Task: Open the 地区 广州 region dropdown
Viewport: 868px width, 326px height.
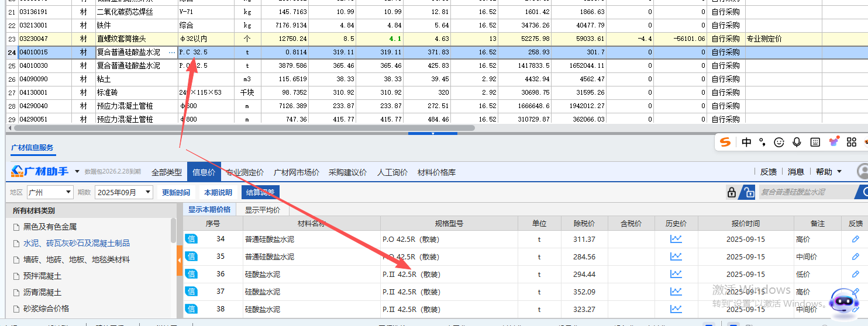Action: (50, 192)
